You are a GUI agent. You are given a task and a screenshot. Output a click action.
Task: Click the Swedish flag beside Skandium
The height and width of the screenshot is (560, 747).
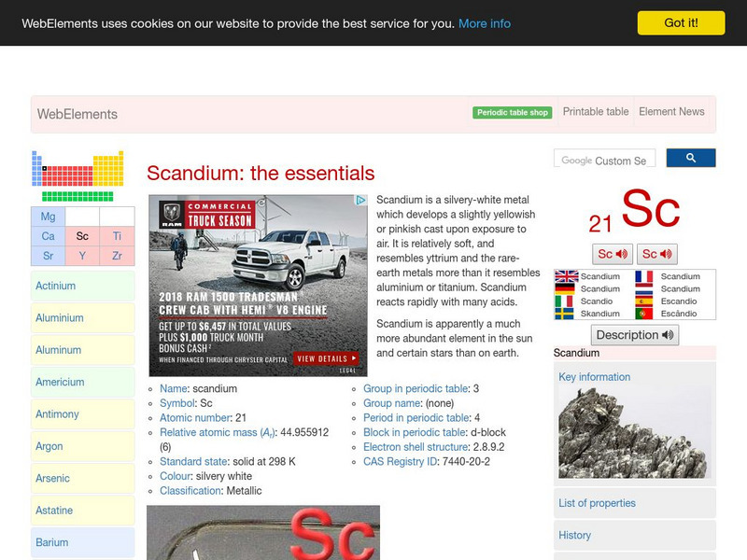pyautogui.click(x=565, y=313)
